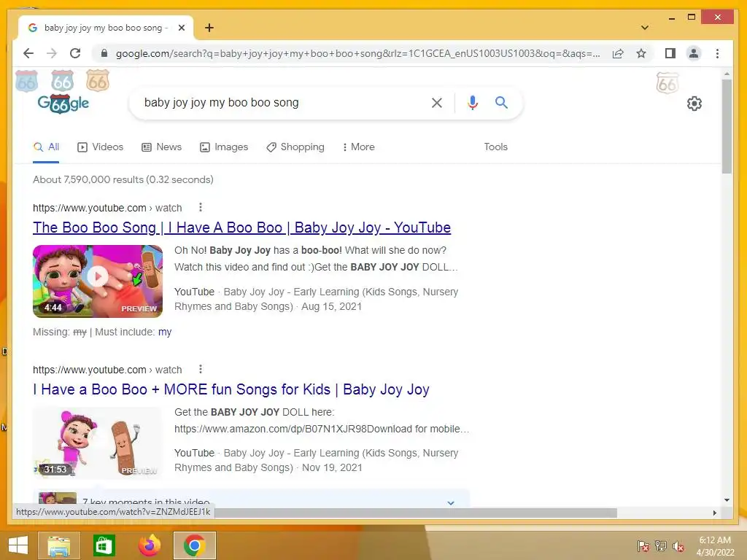Play the 4:44 video preview thumbnail
Image resolution: width=747 pixels, height=560 pixels.
[x=98, y=281]
